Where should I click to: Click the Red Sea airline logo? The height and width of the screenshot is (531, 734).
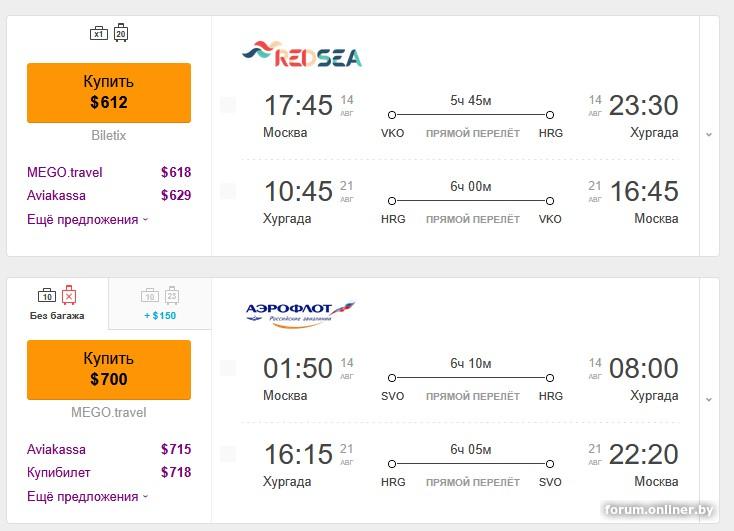[302, 54]
